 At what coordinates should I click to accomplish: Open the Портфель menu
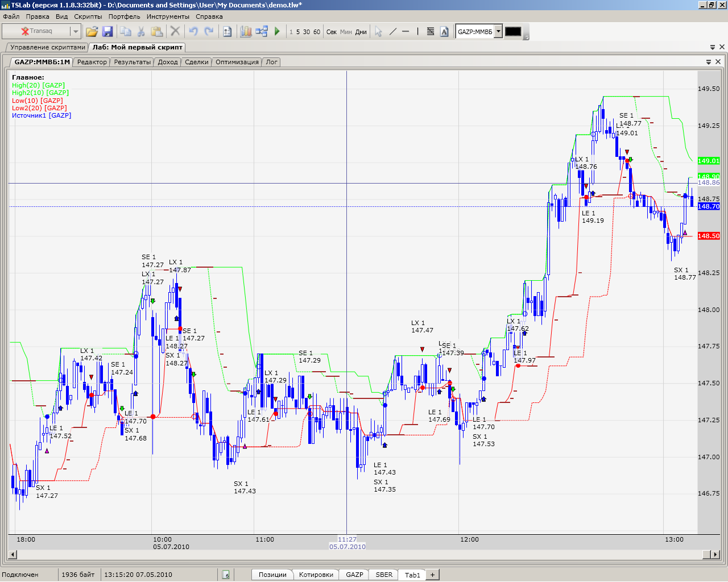[125, 16]
